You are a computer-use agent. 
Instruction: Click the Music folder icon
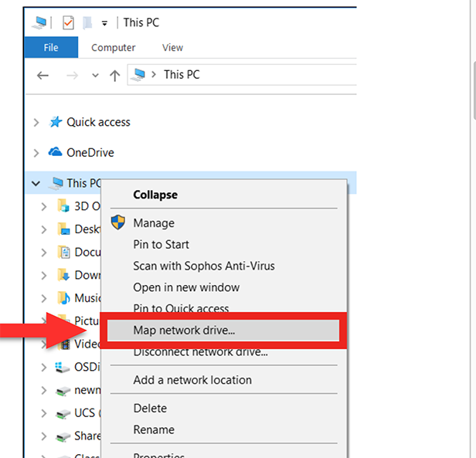63,298
